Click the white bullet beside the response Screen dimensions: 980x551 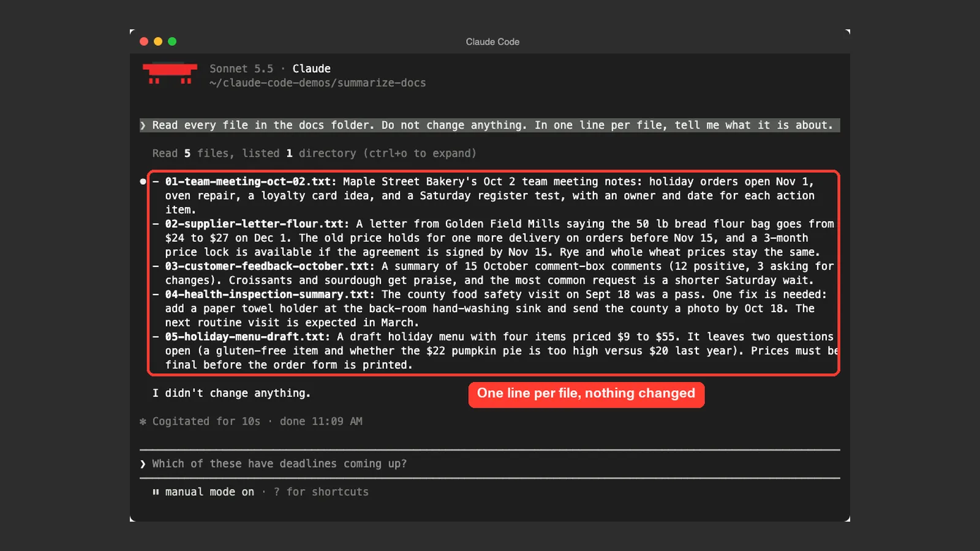143,181
